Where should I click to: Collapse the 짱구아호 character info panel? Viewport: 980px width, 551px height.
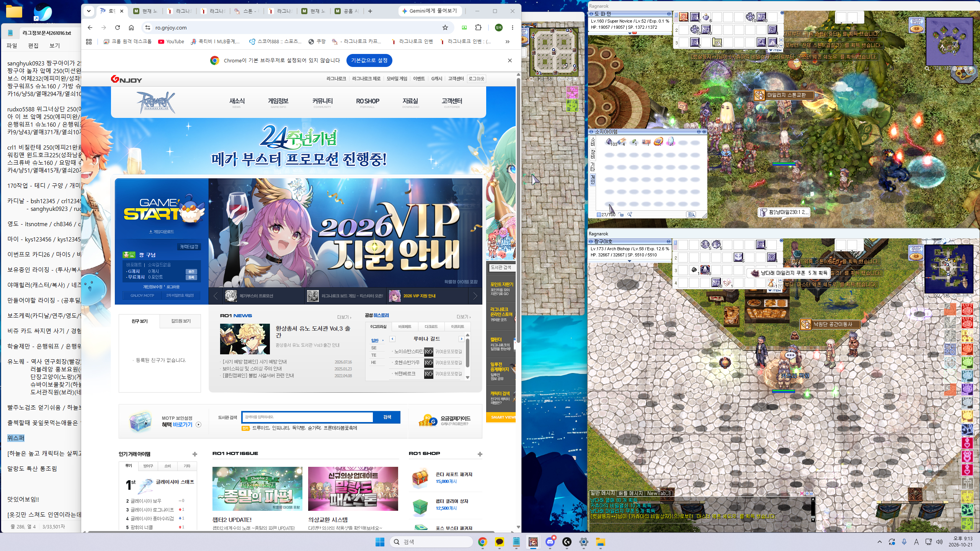point(669,241)
